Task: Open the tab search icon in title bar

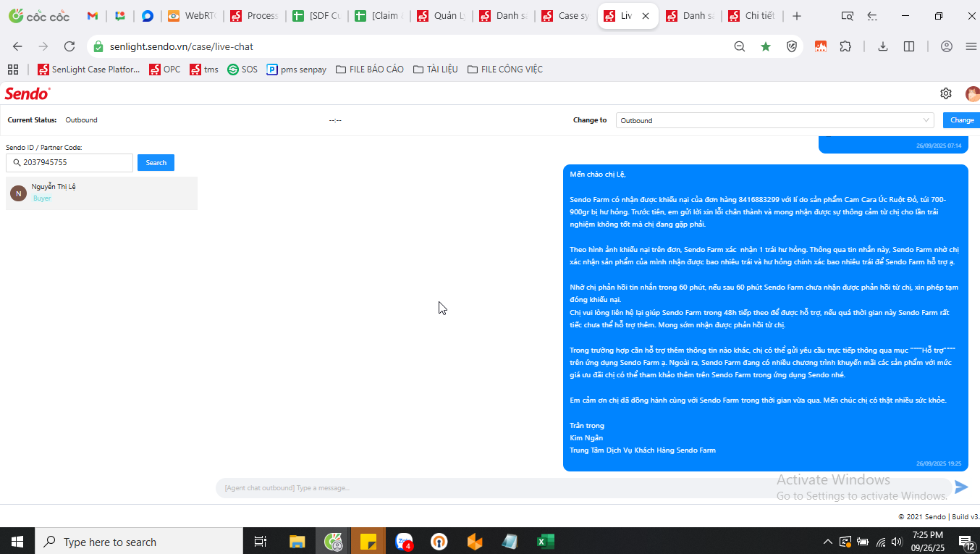Action: pos(848,16)
